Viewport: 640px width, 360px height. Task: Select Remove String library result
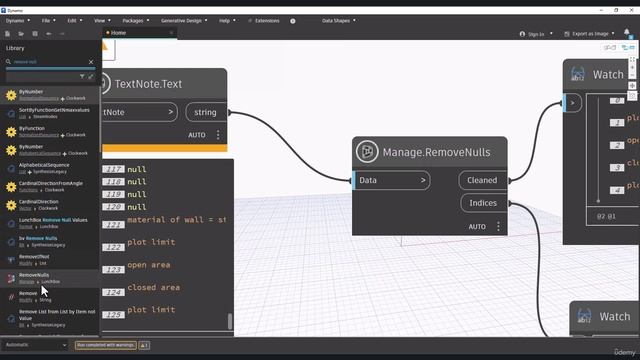pos(50,296)
